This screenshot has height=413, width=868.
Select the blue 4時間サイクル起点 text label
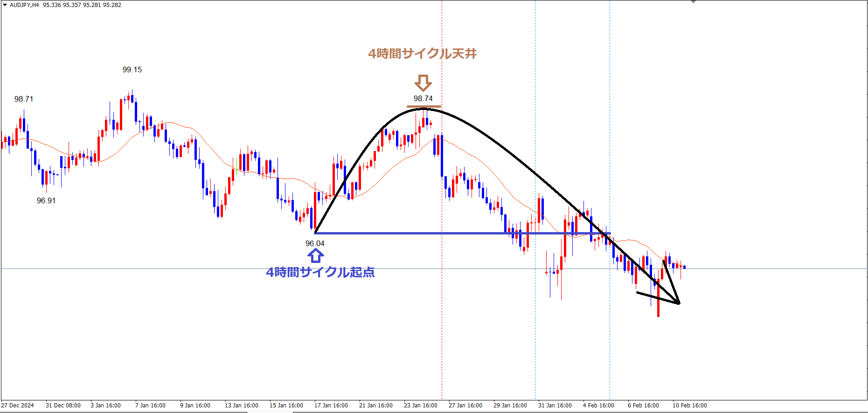pyautogui.click(x=320, y=272)
